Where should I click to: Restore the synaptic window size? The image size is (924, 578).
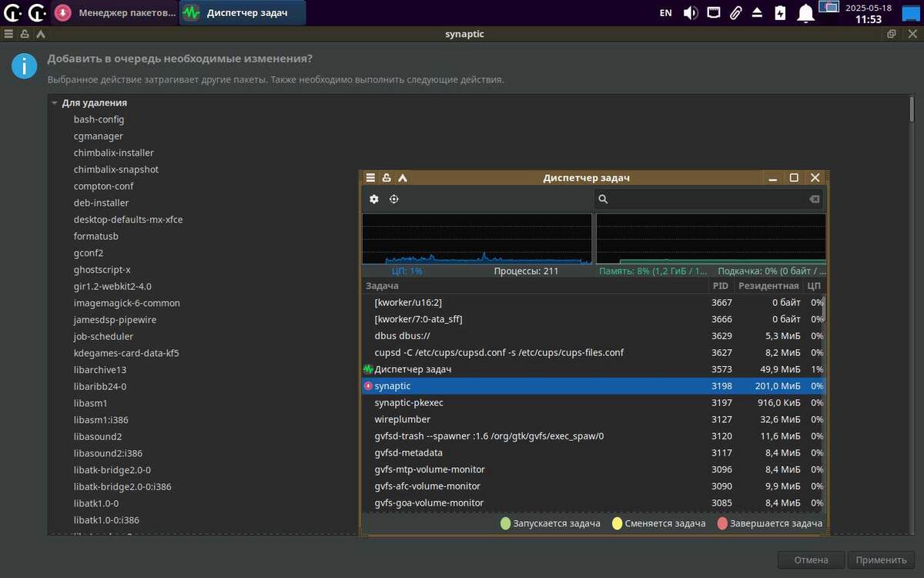(892, 34)
